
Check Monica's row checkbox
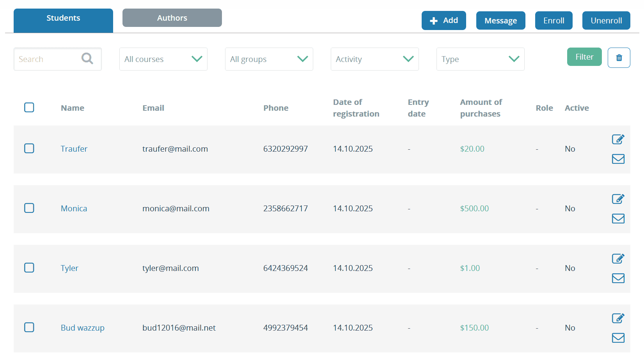(29, 208)
